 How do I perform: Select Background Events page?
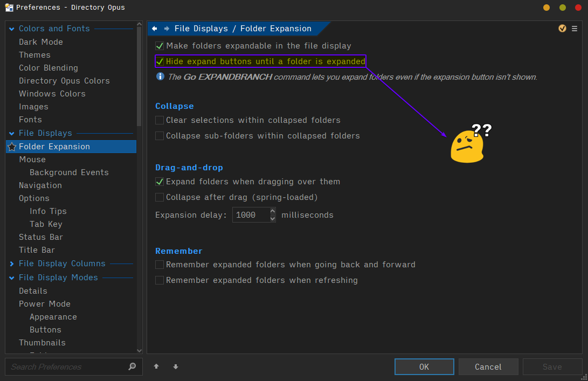69,172
